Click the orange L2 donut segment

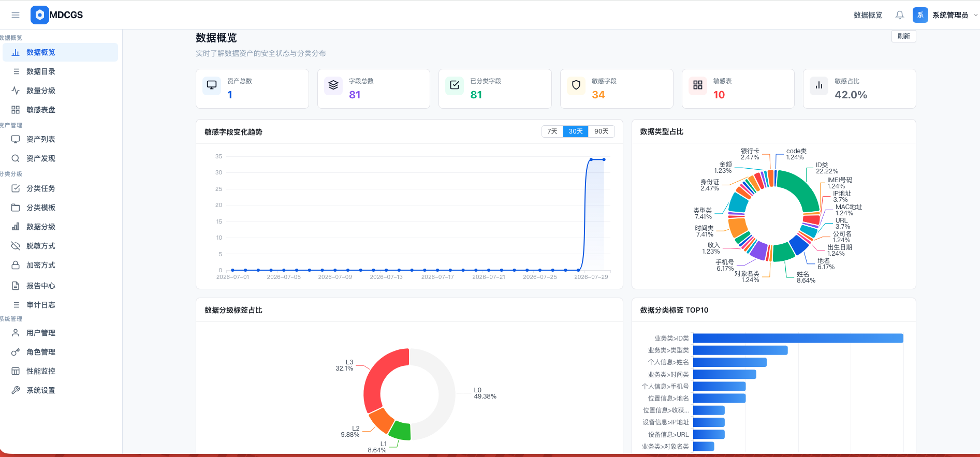[381, 420]
